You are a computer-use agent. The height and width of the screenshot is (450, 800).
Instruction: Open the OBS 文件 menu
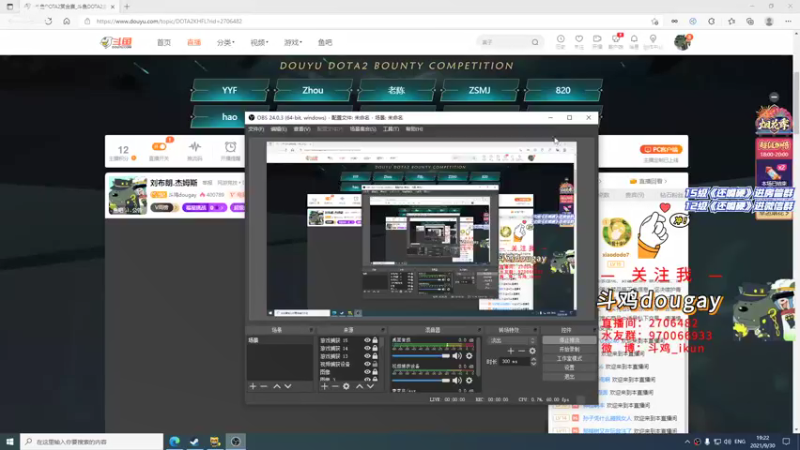click(256, 129)
